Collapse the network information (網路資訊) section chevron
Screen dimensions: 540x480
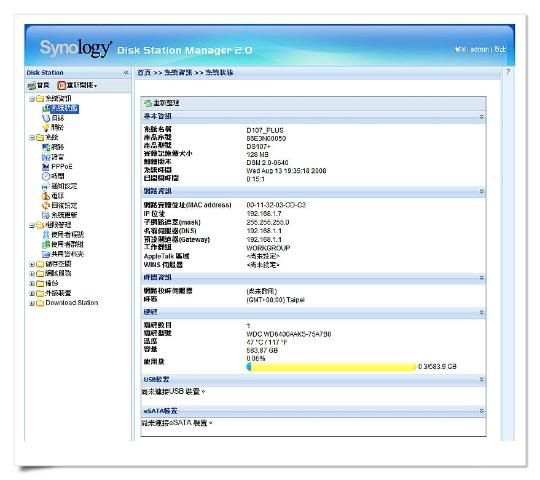coord(481,191)
